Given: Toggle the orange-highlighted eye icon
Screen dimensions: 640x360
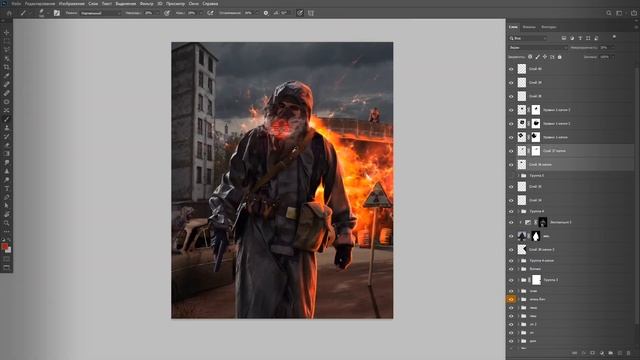Looking at the screenshot, I should (x=511, y=299).
